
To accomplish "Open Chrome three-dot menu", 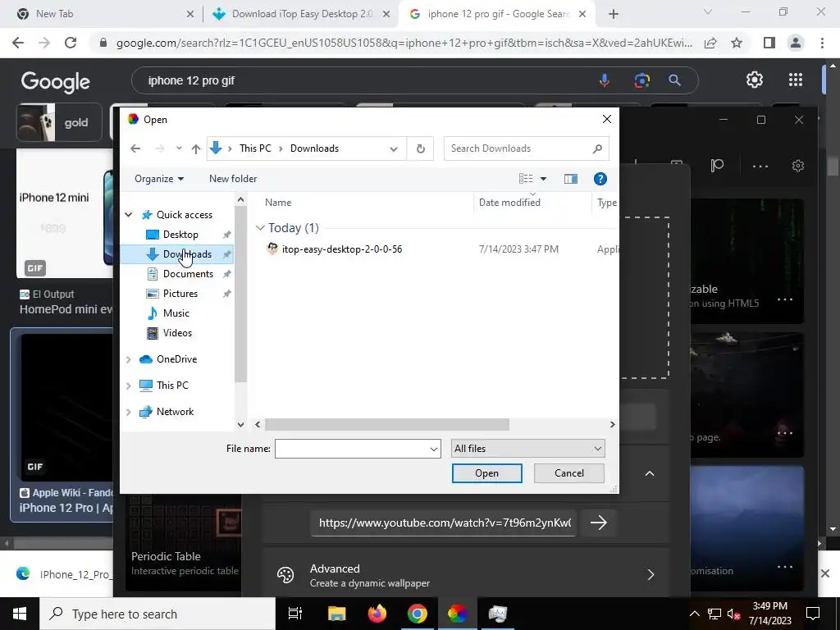I will 822,43.
